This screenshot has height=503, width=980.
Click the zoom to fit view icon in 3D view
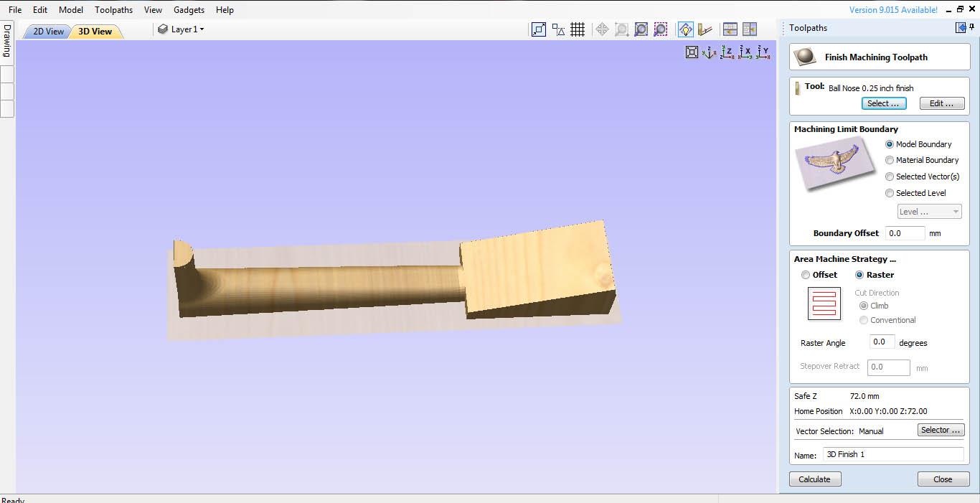click(692, 52)
